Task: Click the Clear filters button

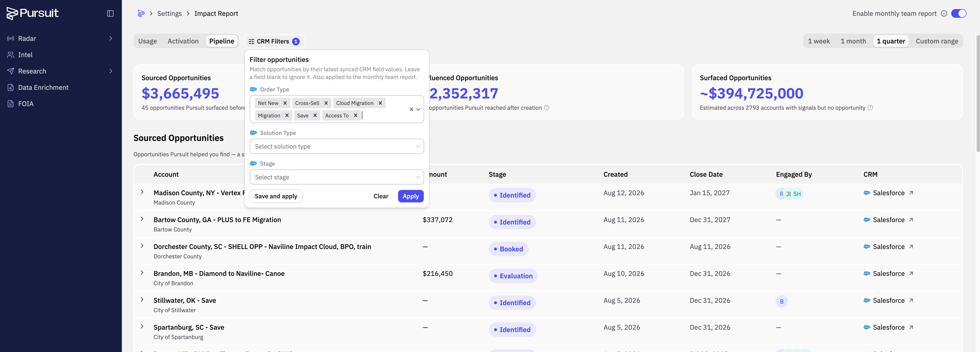Action: (381, 196)
